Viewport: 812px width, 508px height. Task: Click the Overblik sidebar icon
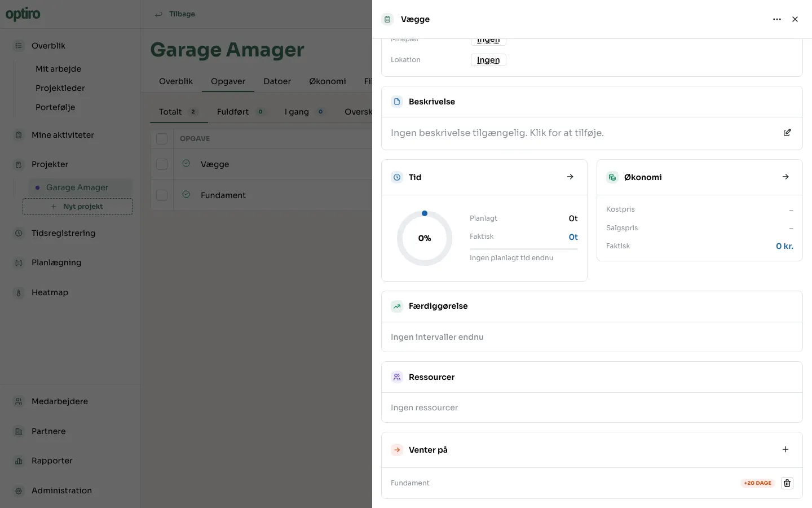(19, 46)
